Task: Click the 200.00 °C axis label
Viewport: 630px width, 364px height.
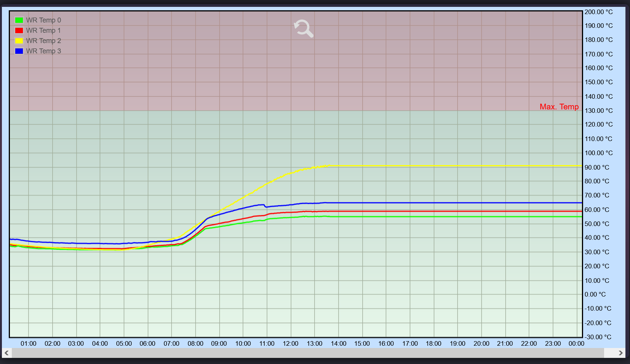Action: pyautogui.click(x=599, y=12)
